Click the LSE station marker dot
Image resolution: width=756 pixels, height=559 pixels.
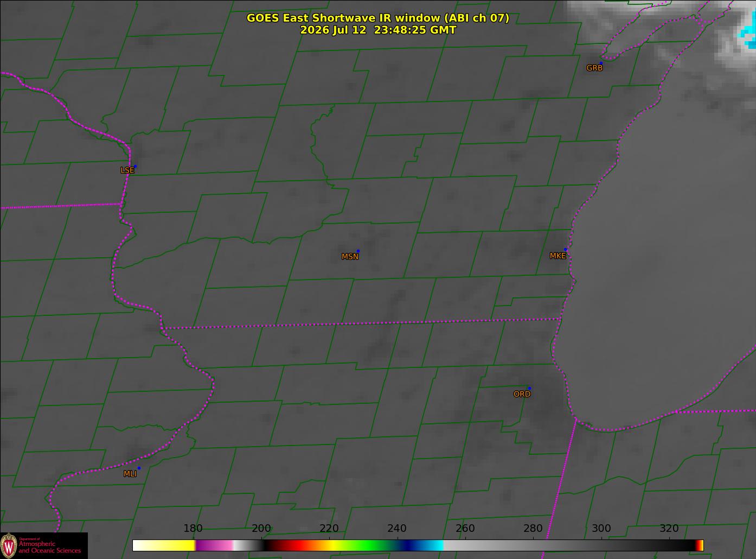(x=135, y=166)
